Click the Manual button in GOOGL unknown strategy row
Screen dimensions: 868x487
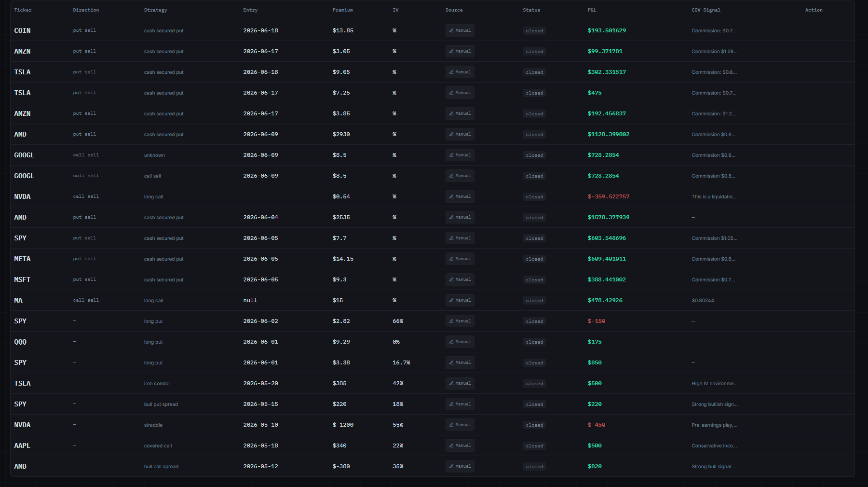(460, 155)
